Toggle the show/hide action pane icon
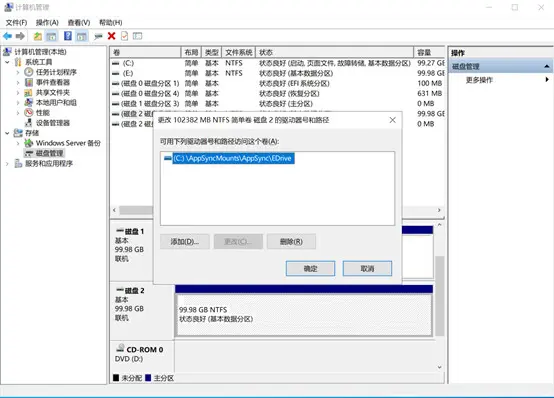 pos(82,36)
